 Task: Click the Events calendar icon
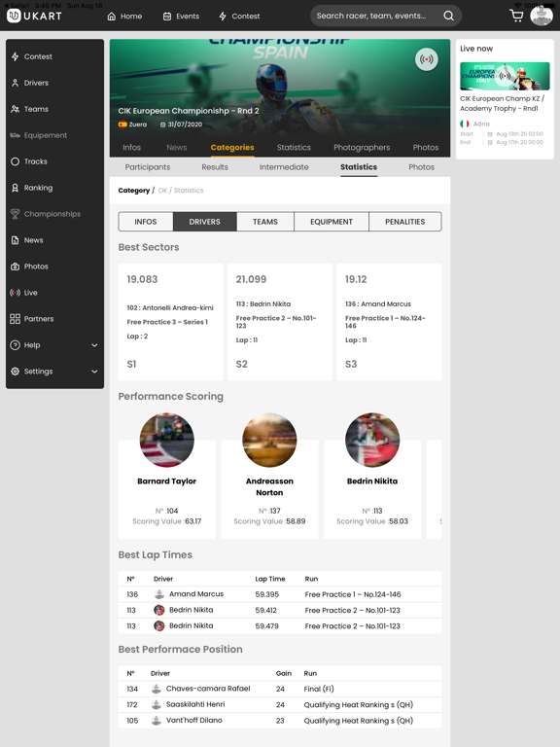click(x=167, y=17)
